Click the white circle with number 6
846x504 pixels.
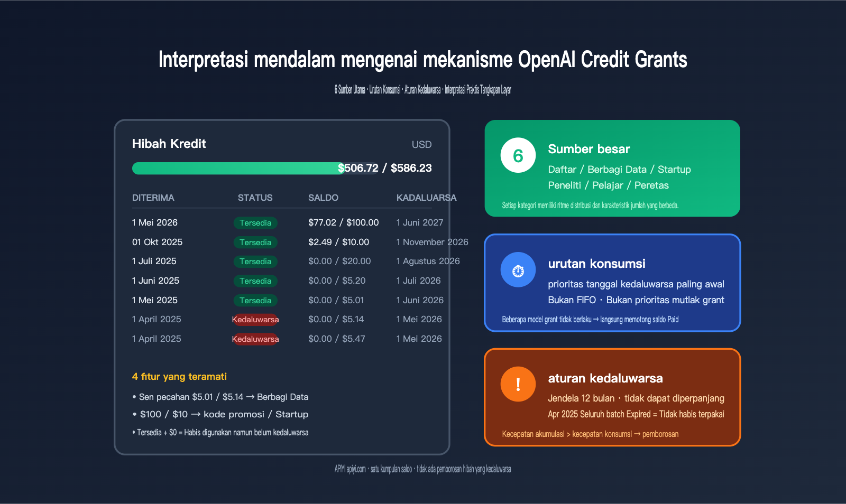click(x=518, y=155)
